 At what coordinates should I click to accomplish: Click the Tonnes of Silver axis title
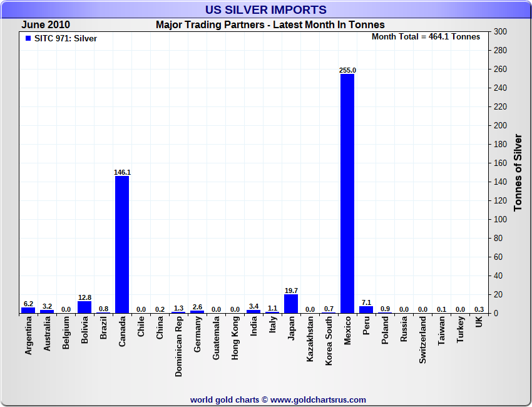[x=518, y=172]
